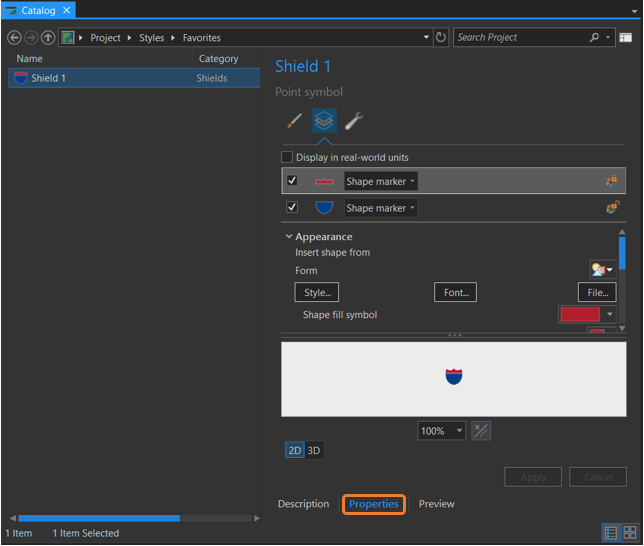Click the left scroll arrow button
The image size is (644, 546).
point(13,518)
